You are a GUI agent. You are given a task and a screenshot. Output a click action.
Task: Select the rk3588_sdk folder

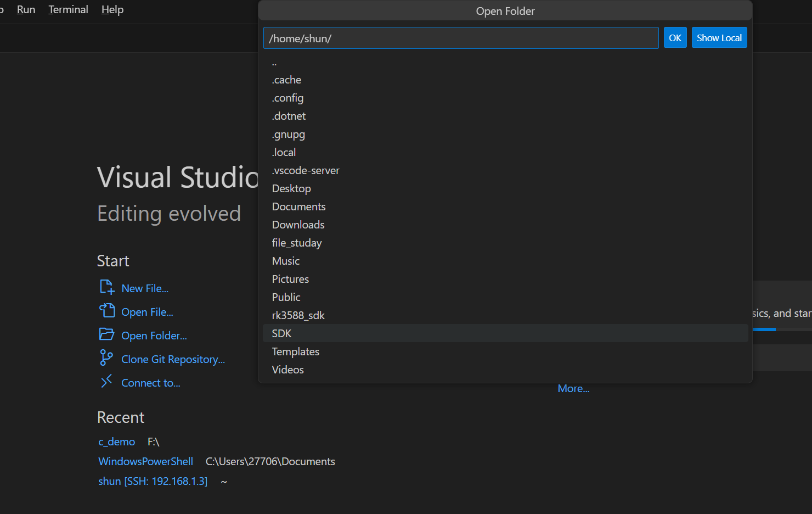click(505, 315)
